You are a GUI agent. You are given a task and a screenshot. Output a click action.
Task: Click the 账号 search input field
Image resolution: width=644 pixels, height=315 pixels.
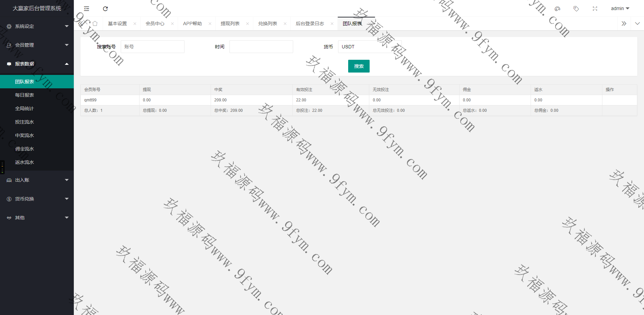[x=152, y=47]
